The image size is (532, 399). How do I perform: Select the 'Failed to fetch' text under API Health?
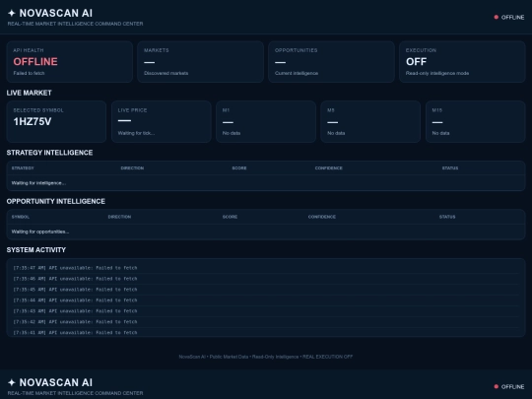click(29, 73)
